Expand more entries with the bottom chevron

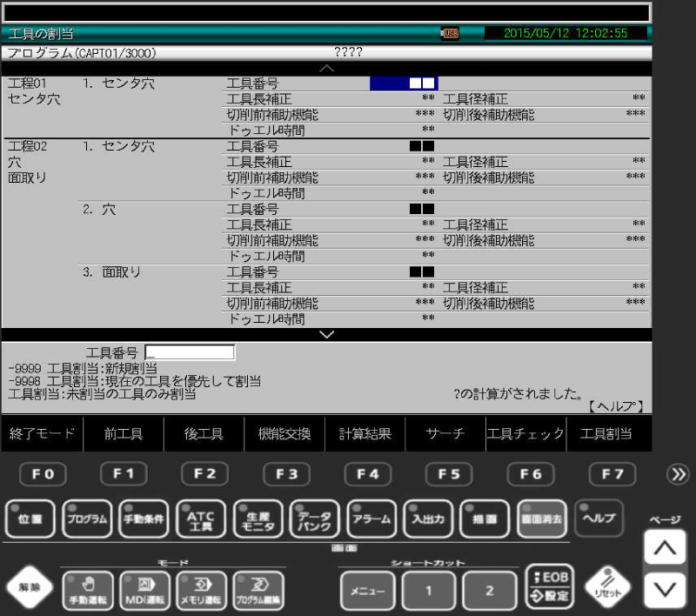(326, 334)
